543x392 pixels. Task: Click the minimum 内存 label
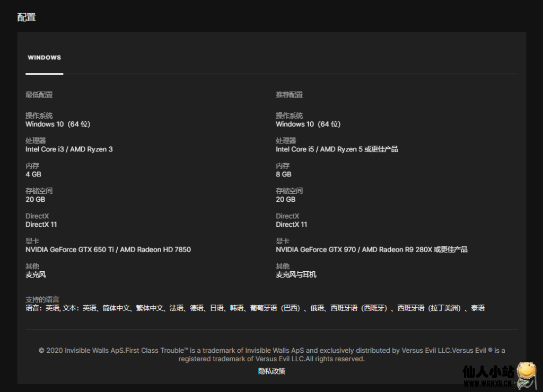pyautogui.click(x=32, y=166)
